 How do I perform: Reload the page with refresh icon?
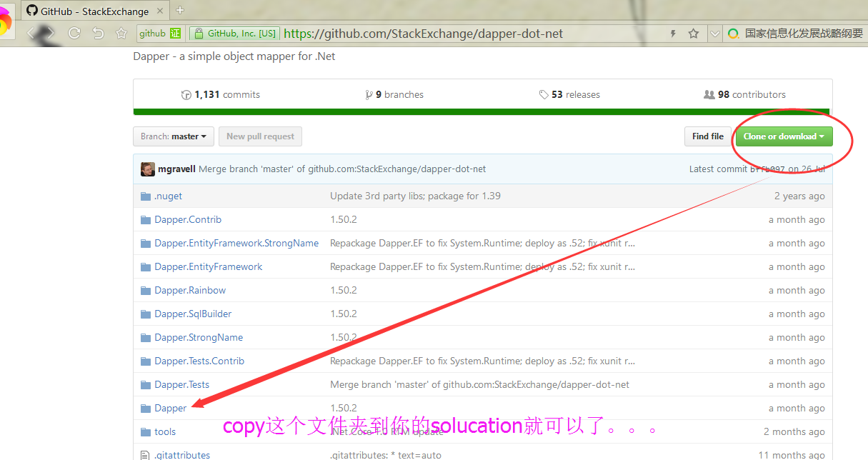tap(74, 33)
